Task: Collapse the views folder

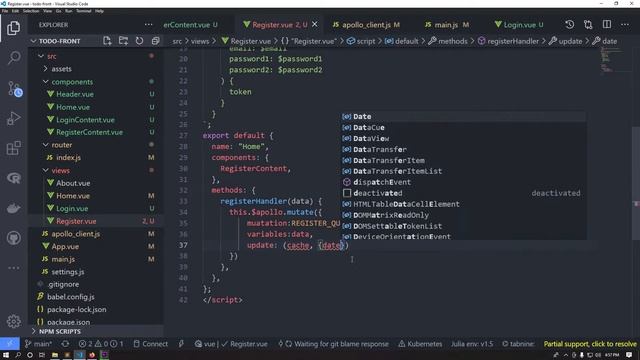Action: pyautogui.click(x=60, y=170)
